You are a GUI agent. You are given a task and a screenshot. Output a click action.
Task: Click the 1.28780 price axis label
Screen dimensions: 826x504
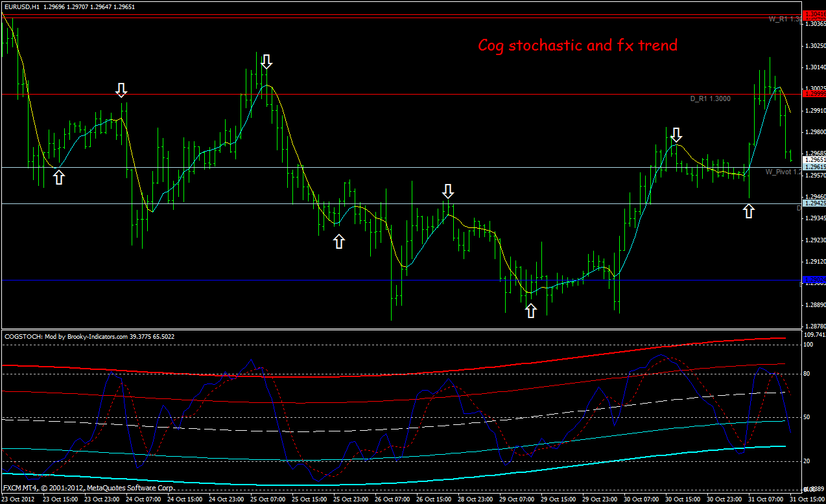pyautogui.click(x=815, y=326)
